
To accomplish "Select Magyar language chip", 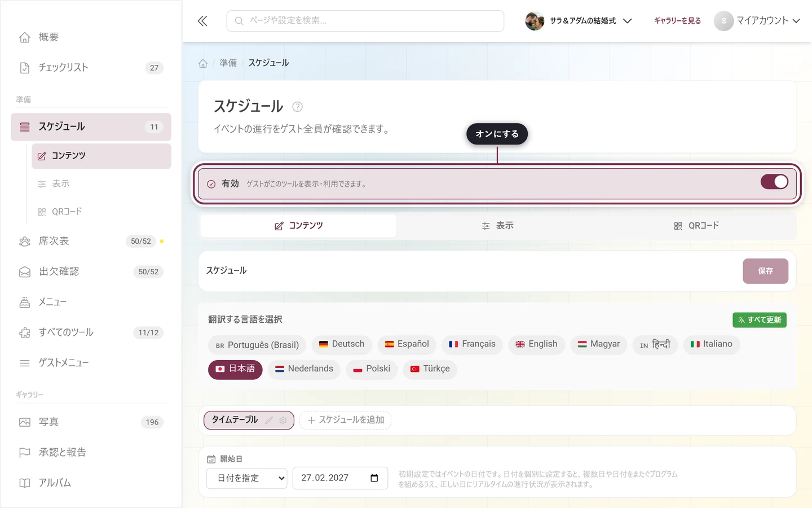I will point(598,344).
